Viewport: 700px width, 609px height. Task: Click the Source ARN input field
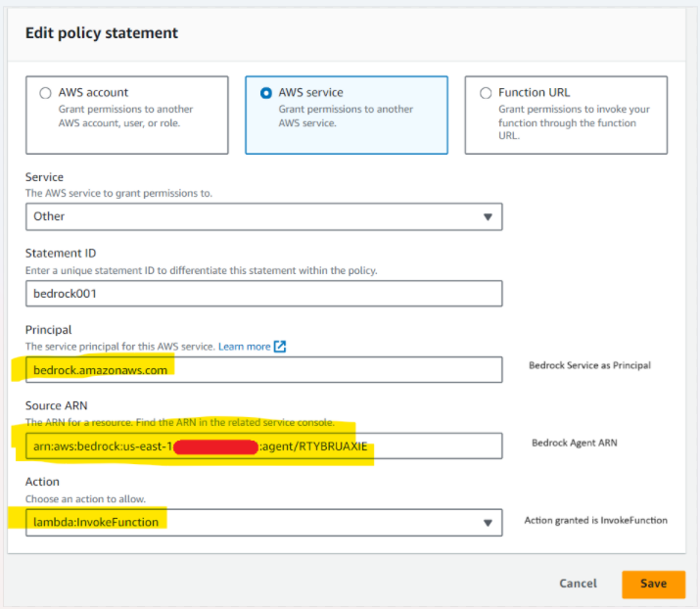coord(263,445)
